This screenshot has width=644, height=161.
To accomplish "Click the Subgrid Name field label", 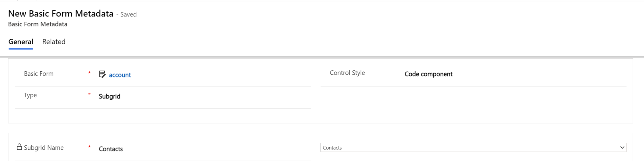I will point(44,148).
